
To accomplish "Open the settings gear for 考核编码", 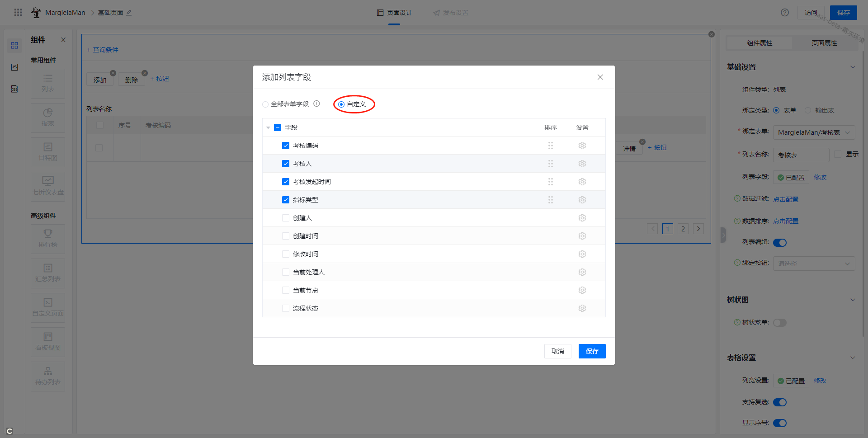I will pyautogui.click(x=582, y=146).
